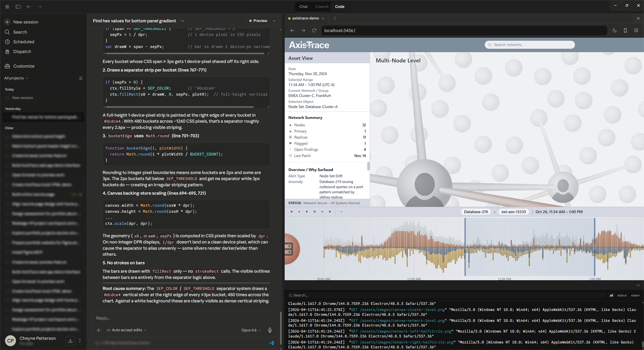This screenshot has height=350, width=644.
Task: Click the Open Findings row
Action: [327, 150]
